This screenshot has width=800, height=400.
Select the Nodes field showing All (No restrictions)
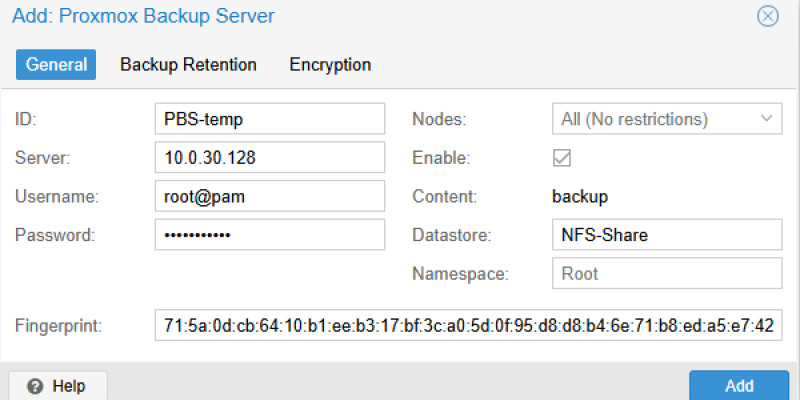667,119
